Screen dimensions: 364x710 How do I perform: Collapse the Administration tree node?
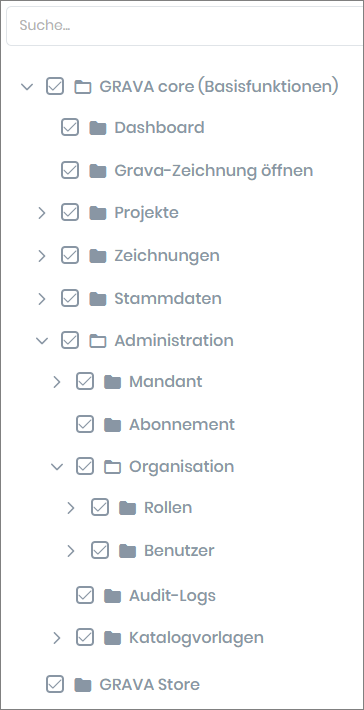click(42, 341)
